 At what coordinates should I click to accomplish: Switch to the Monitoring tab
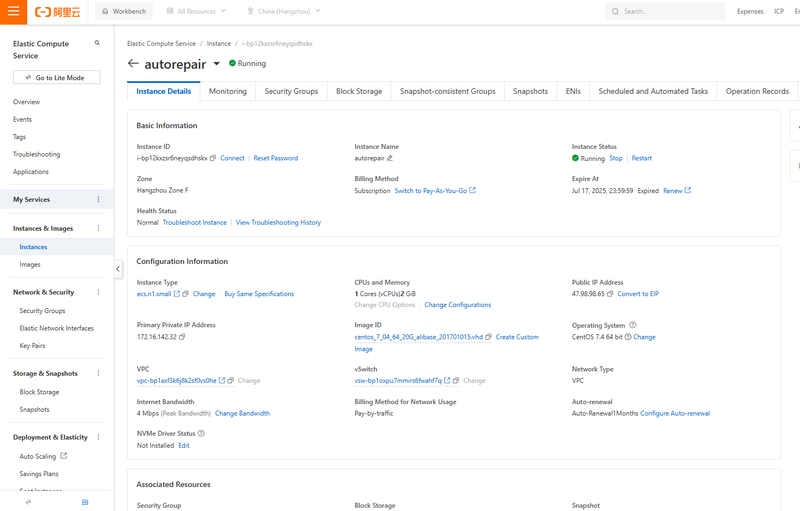coord(228,91)
